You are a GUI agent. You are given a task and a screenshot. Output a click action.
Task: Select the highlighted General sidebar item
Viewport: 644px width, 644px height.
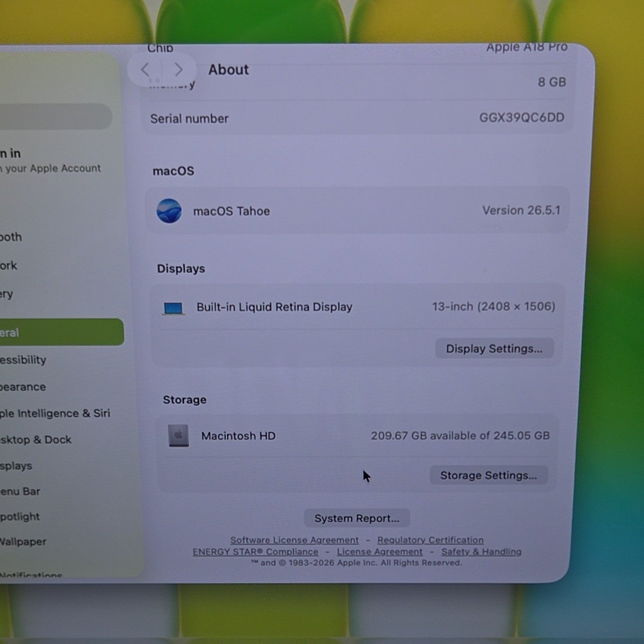62,332
